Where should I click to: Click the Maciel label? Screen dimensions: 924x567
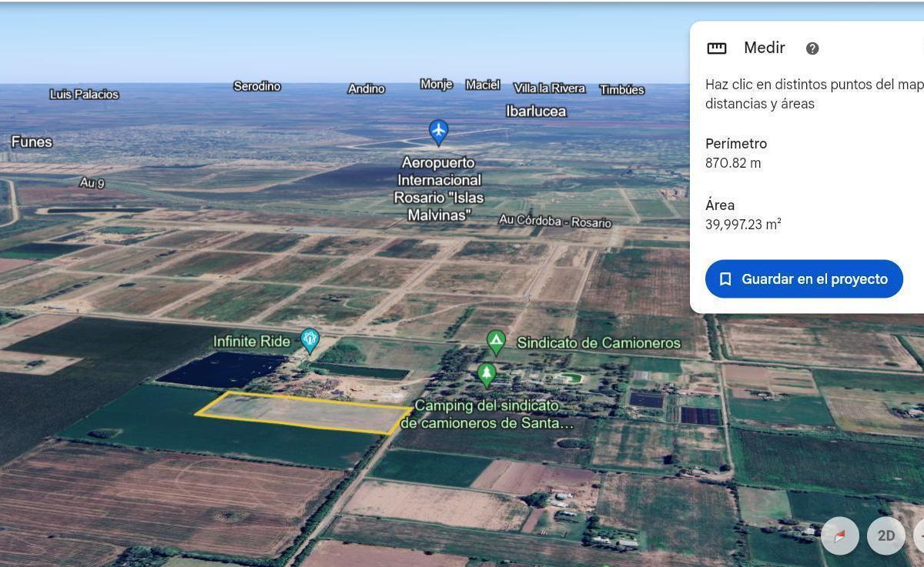[483, 85]
